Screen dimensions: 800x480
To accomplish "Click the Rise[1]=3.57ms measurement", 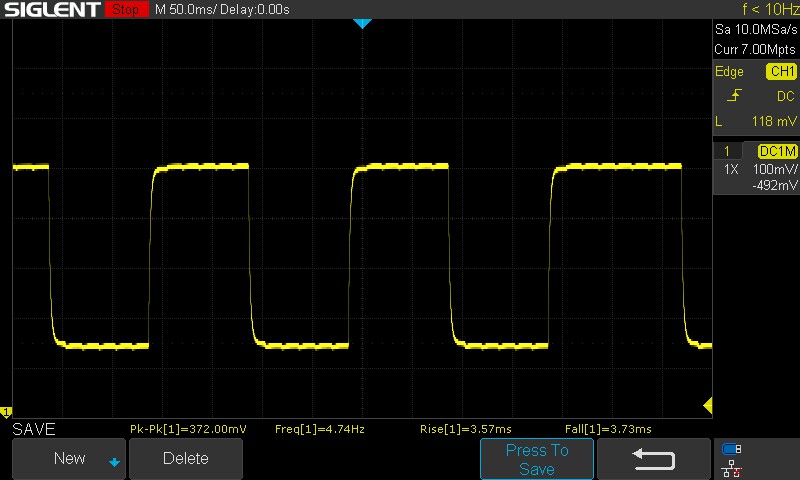I will click(x=465, y=429).
